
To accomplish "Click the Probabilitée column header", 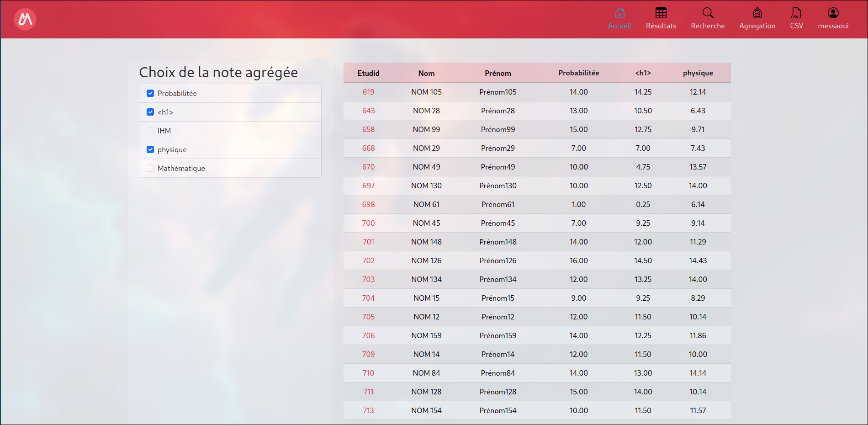I will point(578,73).
